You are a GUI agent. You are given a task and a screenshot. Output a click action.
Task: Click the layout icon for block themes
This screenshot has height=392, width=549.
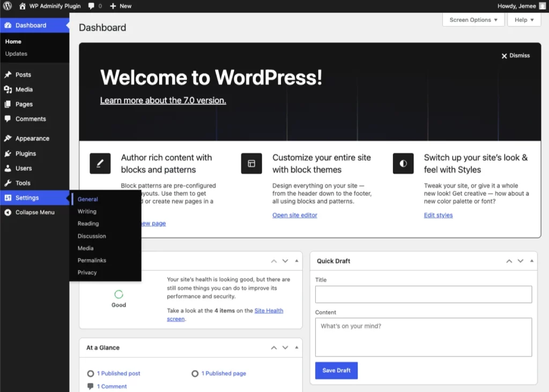click(251, 163)
